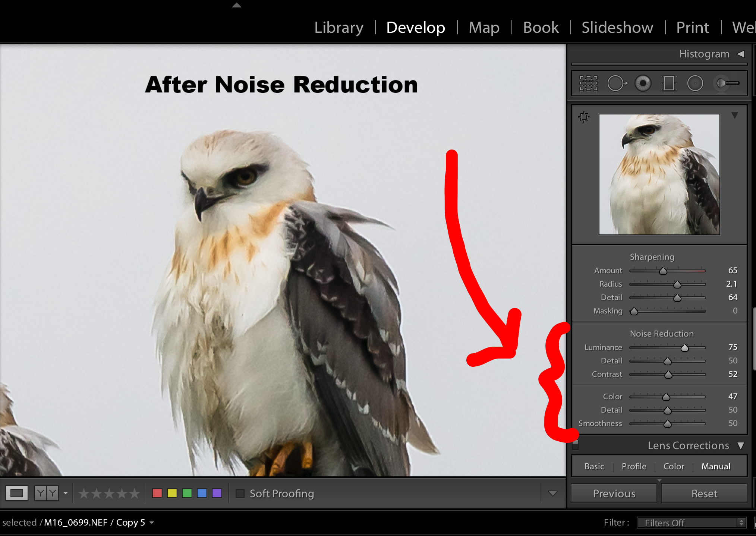
Task: Select the Spot Removal tool
Action: (617, 83)
